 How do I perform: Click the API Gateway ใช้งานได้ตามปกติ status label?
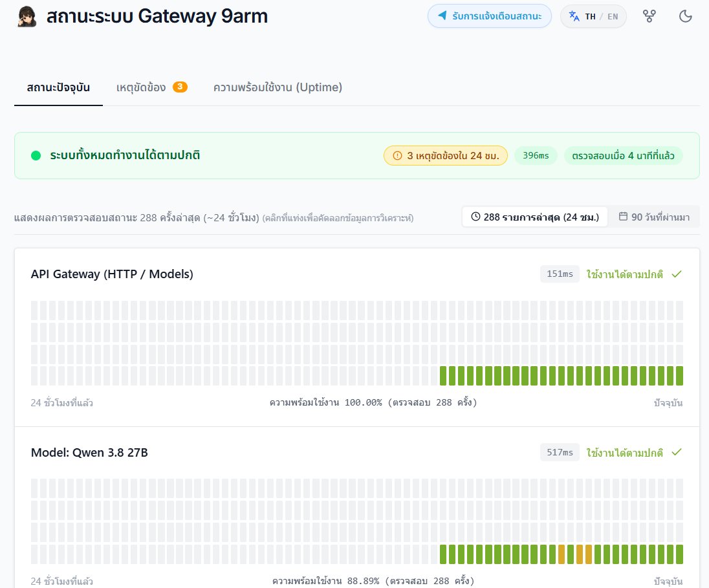pos(624,274)
